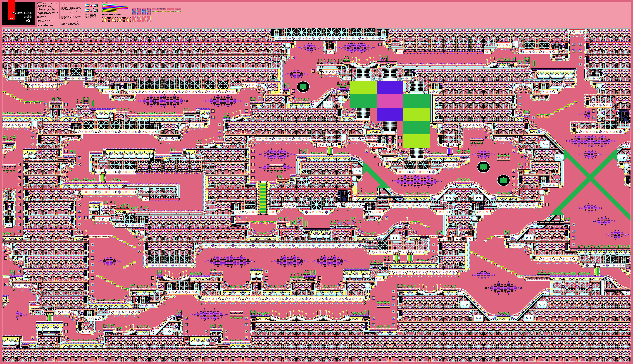Screen dimensions: 633x364
Task: Select the first spinning wheel animation frame
Action: 105,20
